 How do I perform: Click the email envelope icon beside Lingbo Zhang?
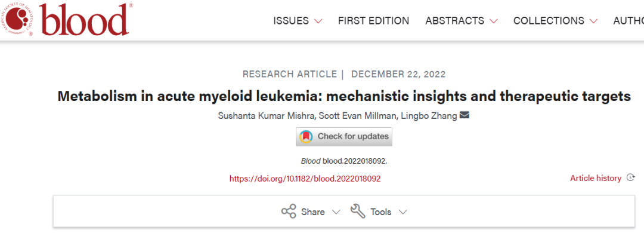[x=465, y=116]
